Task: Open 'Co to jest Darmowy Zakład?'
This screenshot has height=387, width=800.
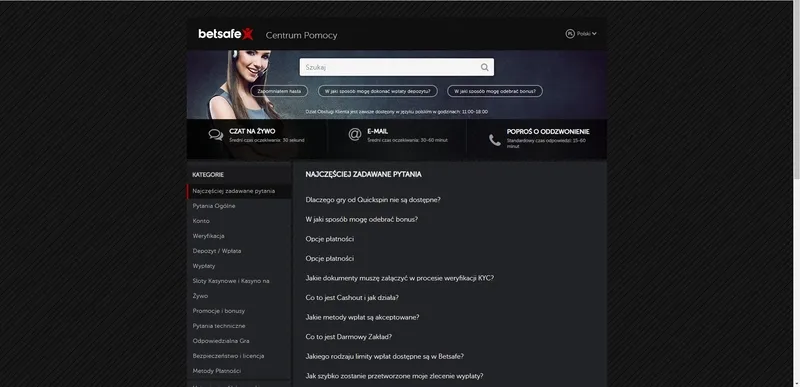Action: point(348,337)
